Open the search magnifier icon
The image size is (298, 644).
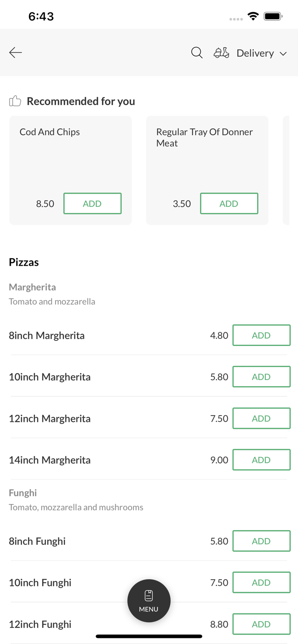pos(197,53)
